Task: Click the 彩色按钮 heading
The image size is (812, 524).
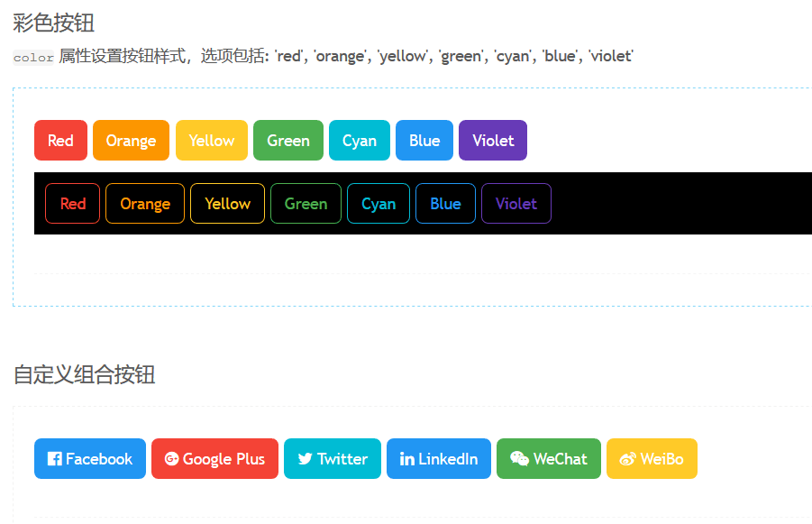Action: [x=53, y=23]
